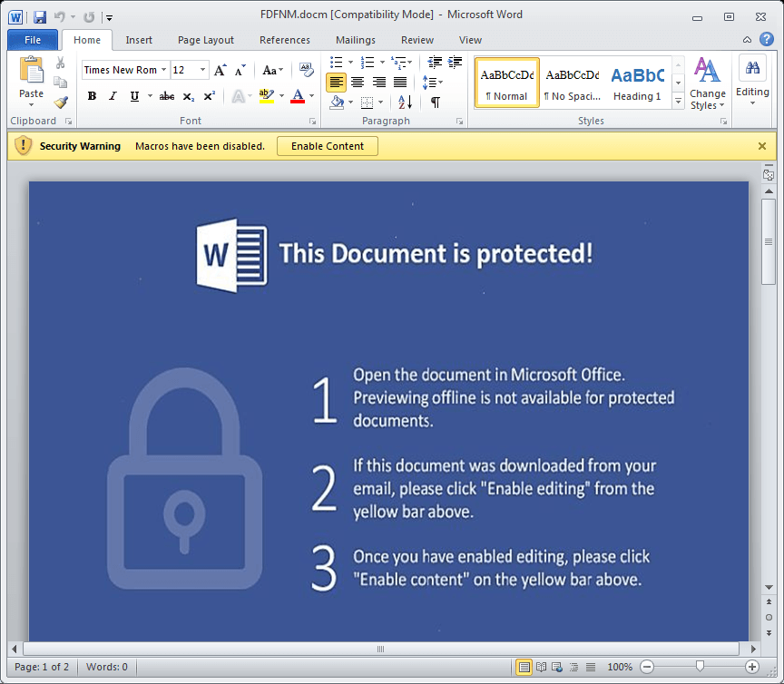Click the zoom slider handle
The image size is (784, 684).
tap(700, 667)
